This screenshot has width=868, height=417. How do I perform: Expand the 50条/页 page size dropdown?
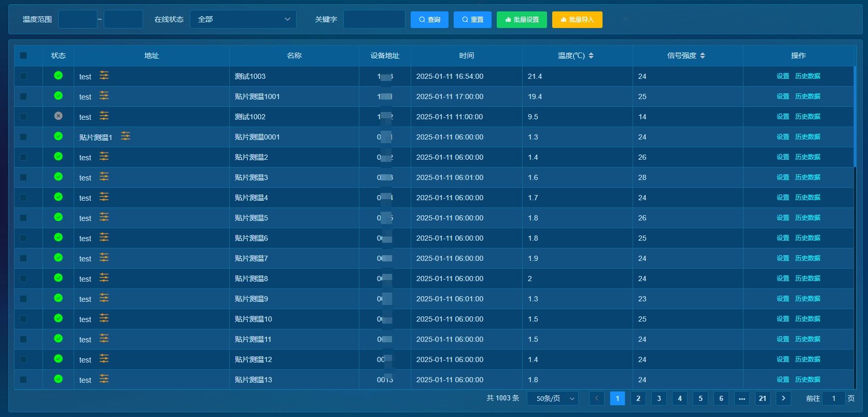553,398
